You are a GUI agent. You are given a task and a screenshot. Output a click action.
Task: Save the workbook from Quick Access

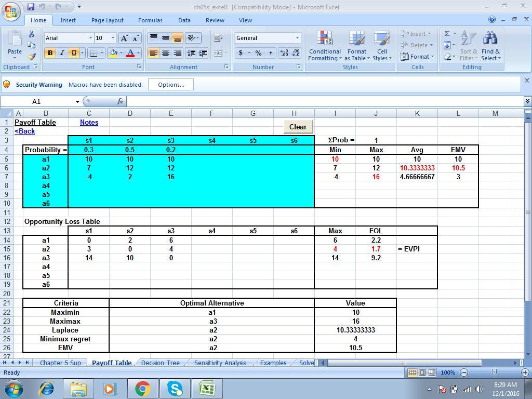[31, 6]
